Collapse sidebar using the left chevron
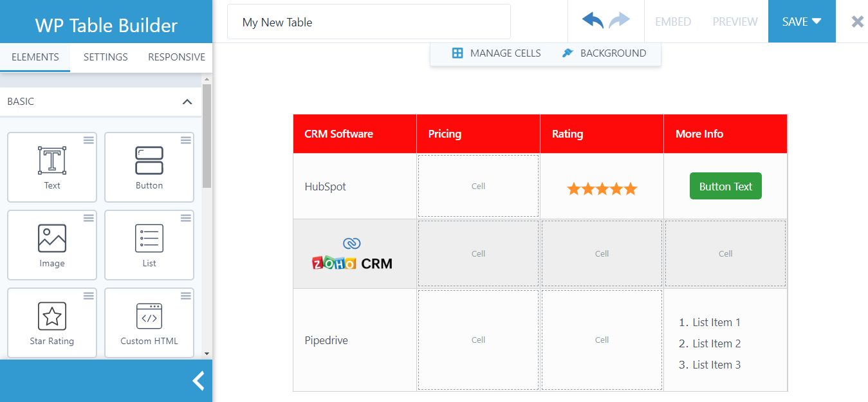868x402 pixels. [198, 381]
